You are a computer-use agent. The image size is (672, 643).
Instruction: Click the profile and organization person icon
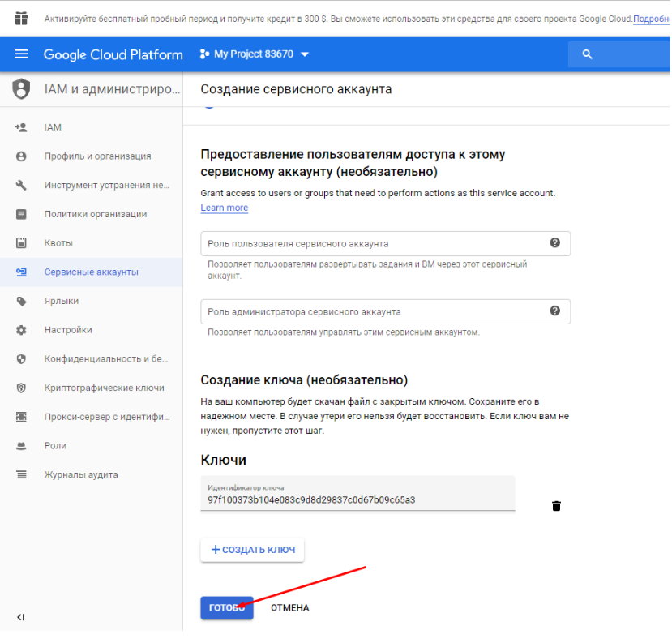pyautogui.click(x=21, y=156)
